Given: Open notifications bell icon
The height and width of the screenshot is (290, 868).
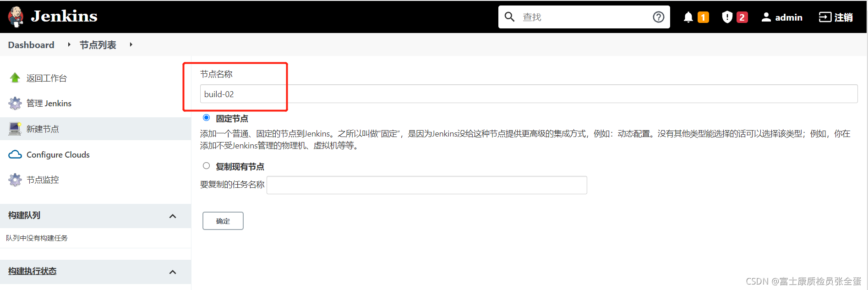Looking at the screenshot, I should (x=688, y=17).
